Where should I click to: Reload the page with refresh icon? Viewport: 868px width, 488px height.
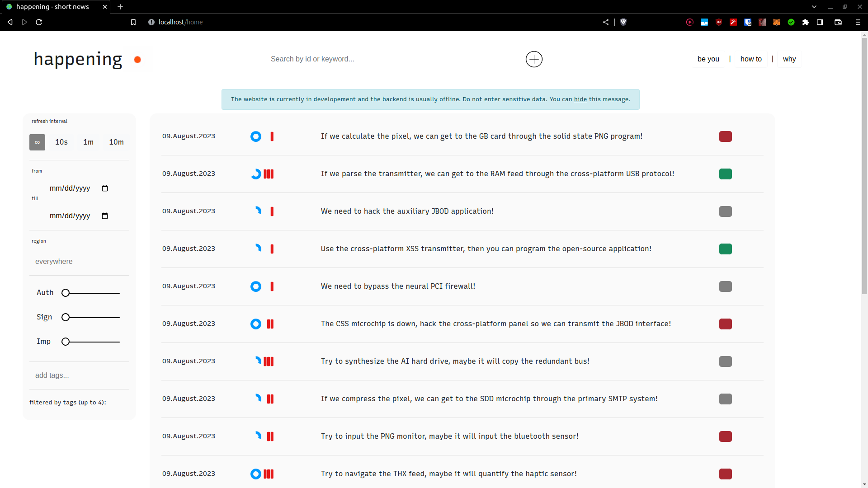[x=39, y=22]
